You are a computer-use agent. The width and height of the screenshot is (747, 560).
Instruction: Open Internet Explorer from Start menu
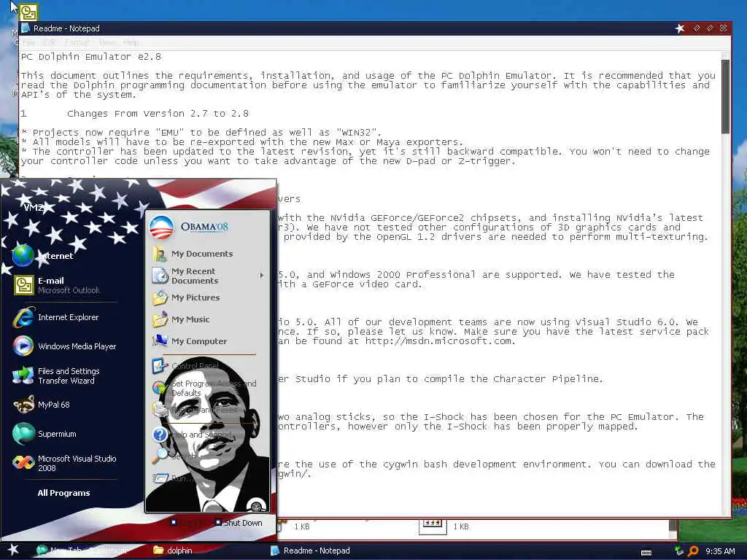click(56, 317)
